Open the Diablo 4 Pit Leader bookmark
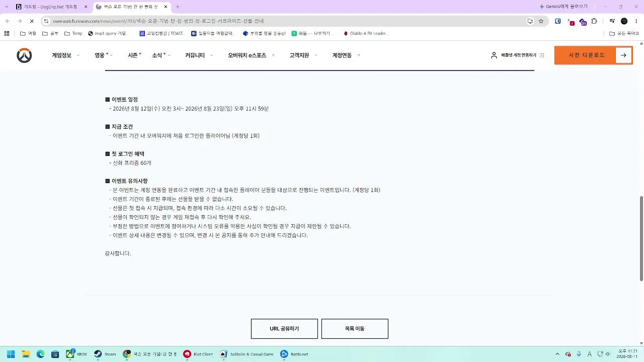 365,33
